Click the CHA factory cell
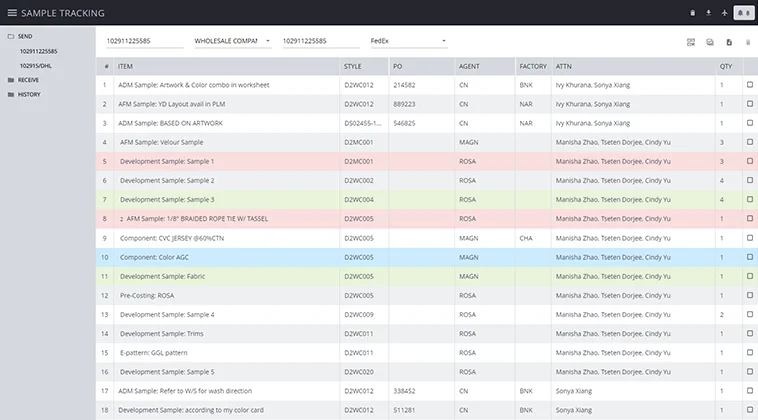This screenshot has height=420, width=758. click(x=526, y=238)
